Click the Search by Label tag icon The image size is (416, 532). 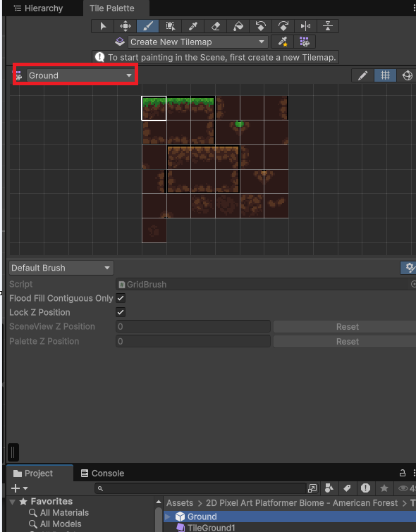click(347, 488)
